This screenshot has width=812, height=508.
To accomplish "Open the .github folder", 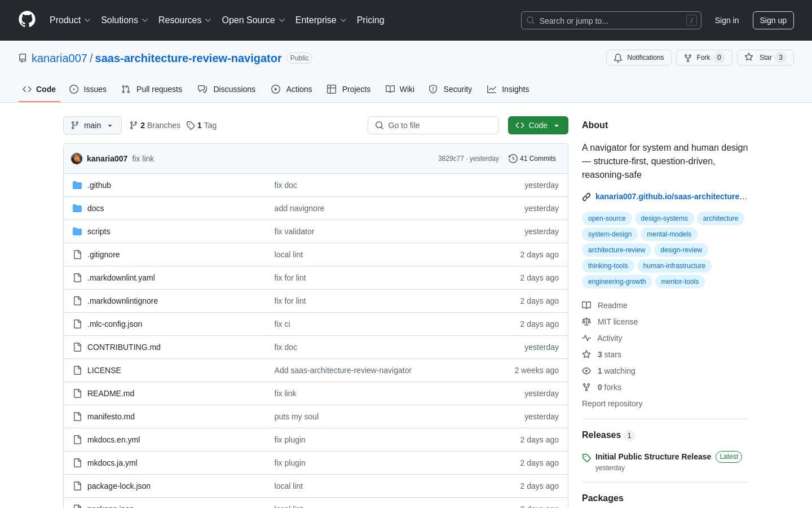I will pos(99,185).
